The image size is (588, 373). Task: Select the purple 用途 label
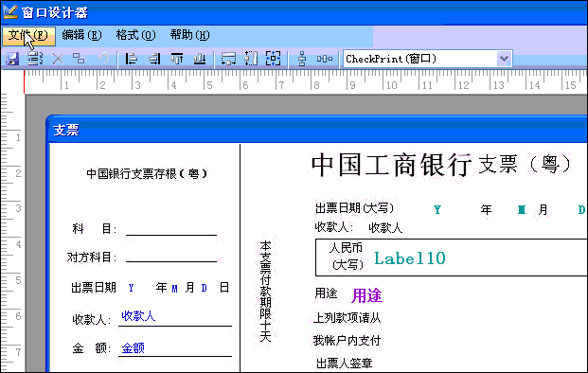[x=366, y=295]
